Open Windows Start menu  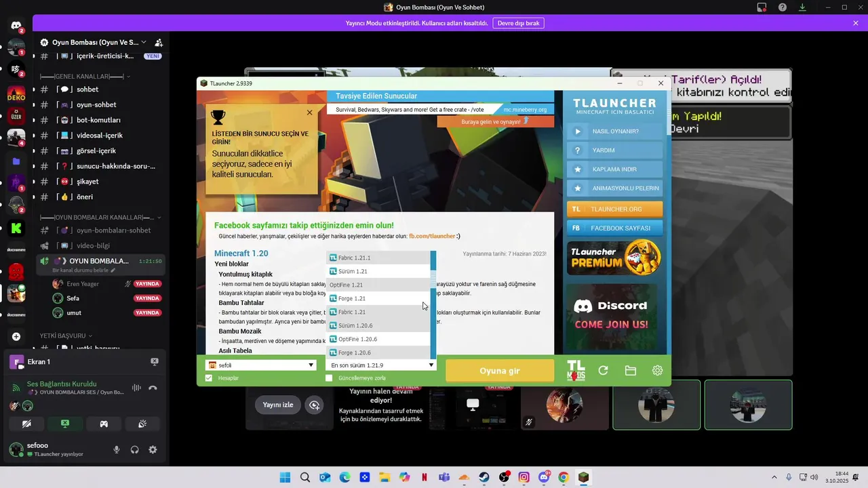click(285, 477)
